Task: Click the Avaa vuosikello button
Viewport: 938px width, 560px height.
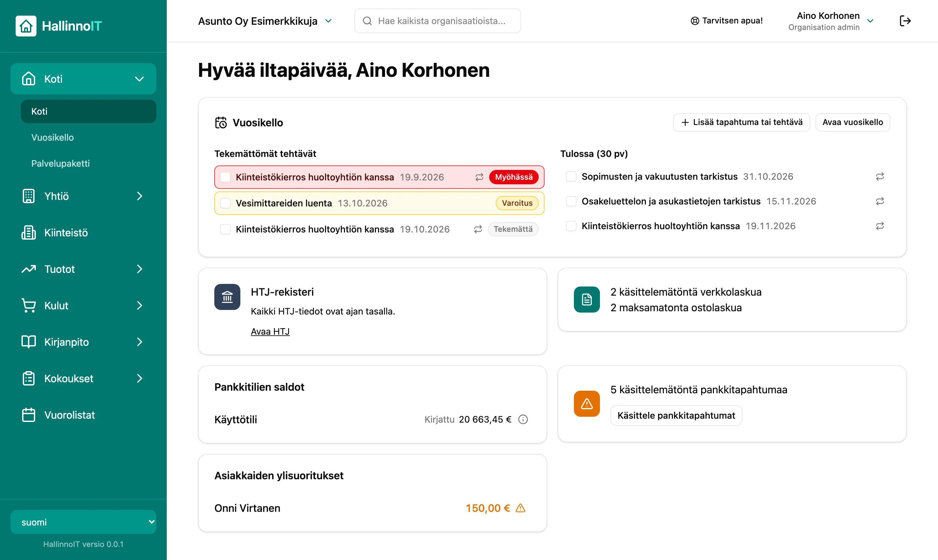Action: (x=853, y=122)
